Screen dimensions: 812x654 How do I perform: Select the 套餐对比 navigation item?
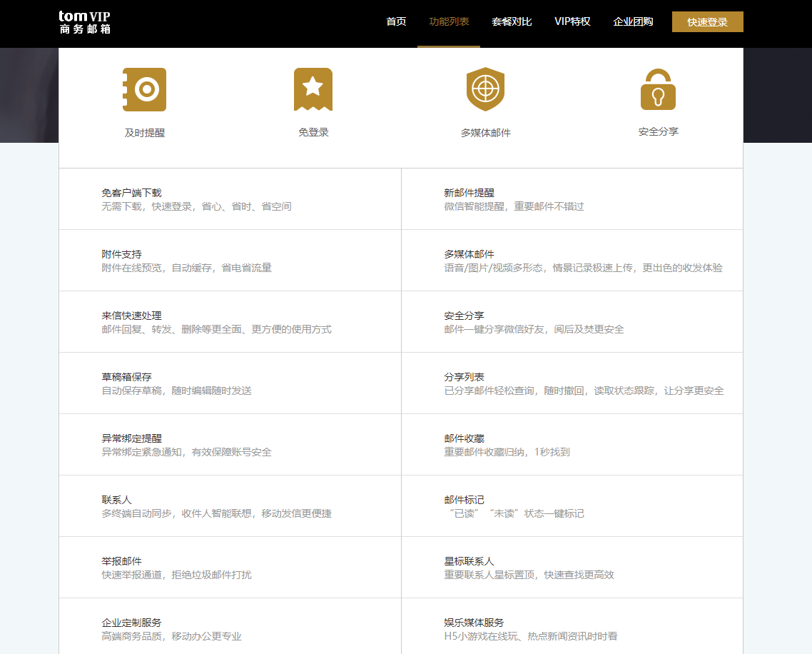pyautogui.click(x=511, y=21)
